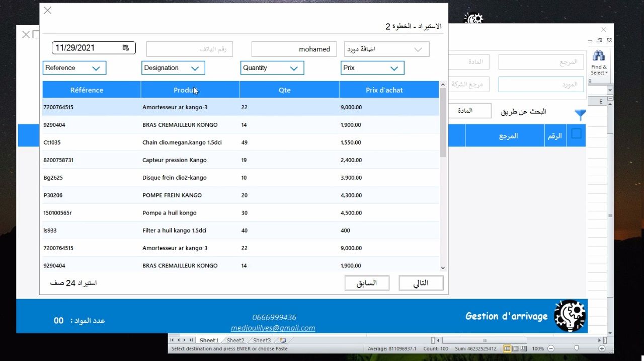
Task: Toggle Page Break Preview mode
Action: [523, 348]
